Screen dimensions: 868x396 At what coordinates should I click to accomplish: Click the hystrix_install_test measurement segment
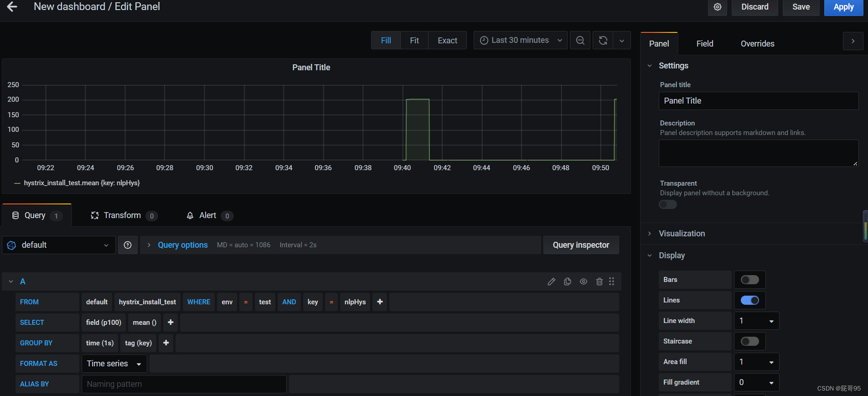coord(147,302)
